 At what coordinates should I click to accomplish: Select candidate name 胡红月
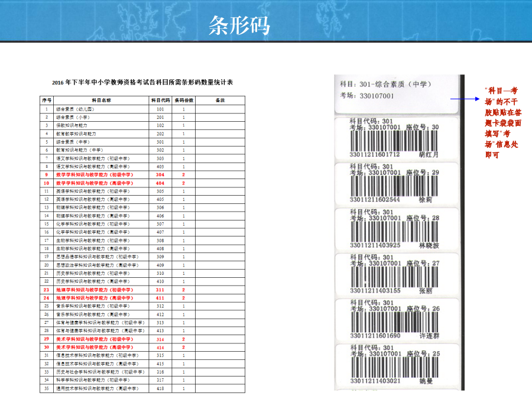(x=429, y=155)
